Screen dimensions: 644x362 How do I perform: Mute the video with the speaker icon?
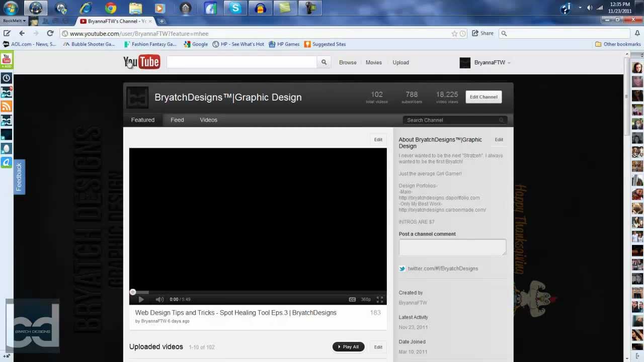pos(159,299)
